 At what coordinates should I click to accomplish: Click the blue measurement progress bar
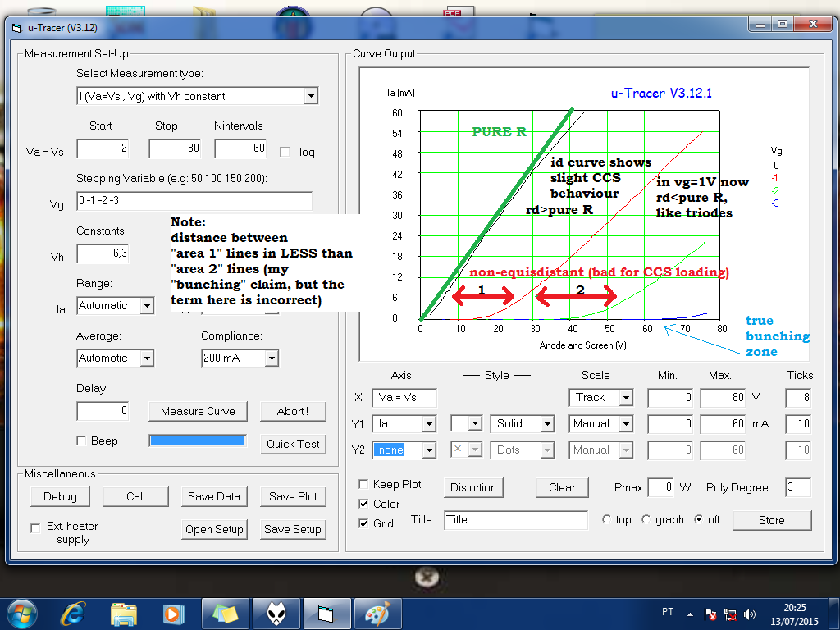198,441
